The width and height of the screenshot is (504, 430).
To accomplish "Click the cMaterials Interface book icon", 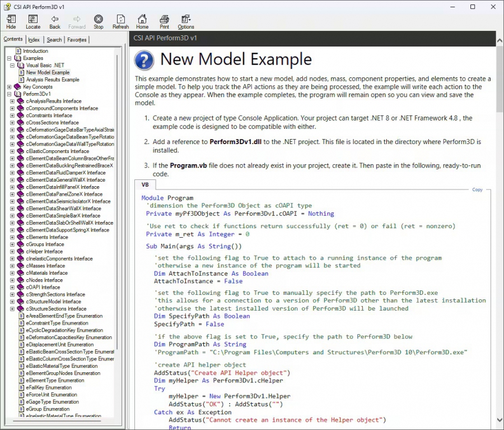I will pos(21,273).
